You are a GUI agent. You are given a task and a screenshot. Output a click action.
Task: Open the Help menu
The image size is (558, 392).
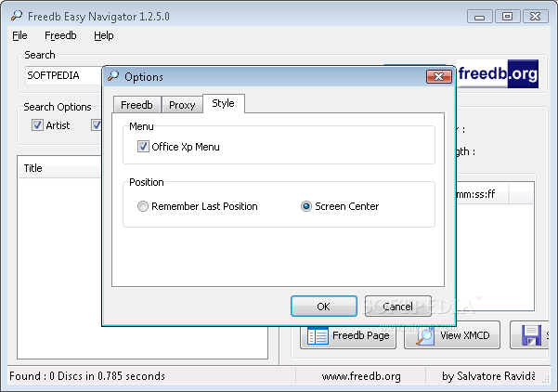point(104,35)
